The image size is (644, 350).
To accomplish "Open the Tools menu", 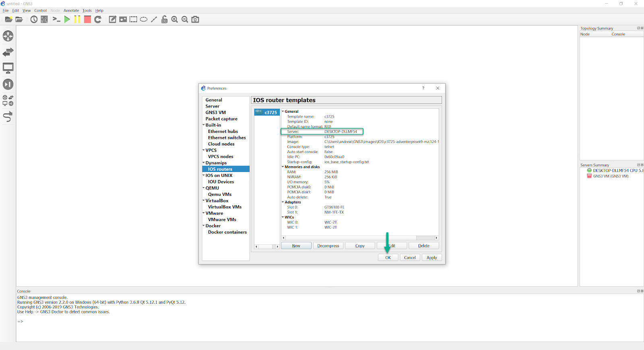I will 87,10.
